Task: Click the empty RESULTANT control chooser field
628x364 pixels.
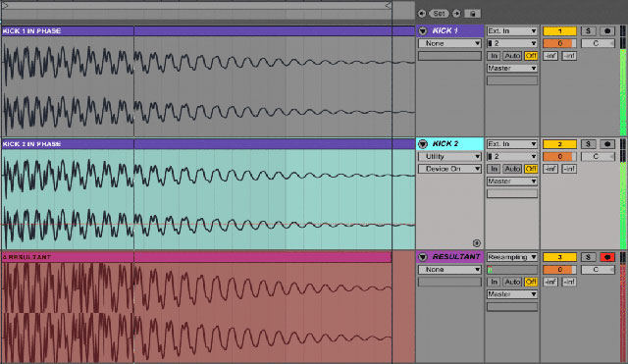Action: [449, 282]
